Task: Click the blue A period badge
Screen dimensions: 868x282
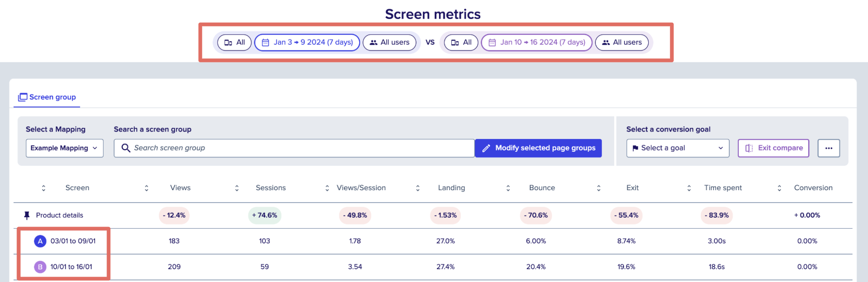Action: click(40, 241)
